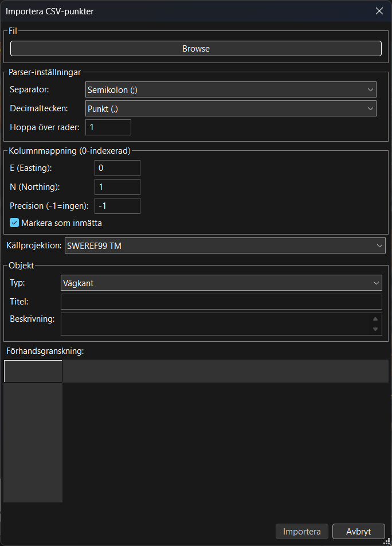This screenshot has width=392, height=546.
Task: Click the Titel text field
Action: pyautogui.click(x=221, y=302)
